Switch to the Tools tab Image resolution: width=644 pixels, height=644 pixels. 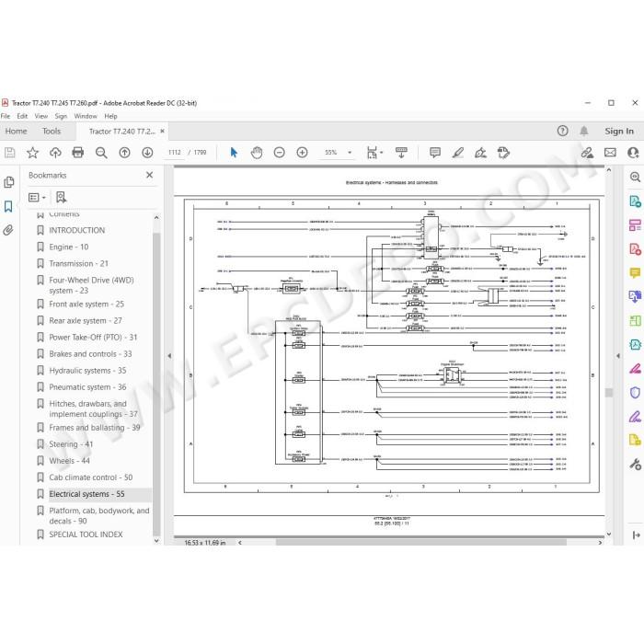[x=52, y=131]
